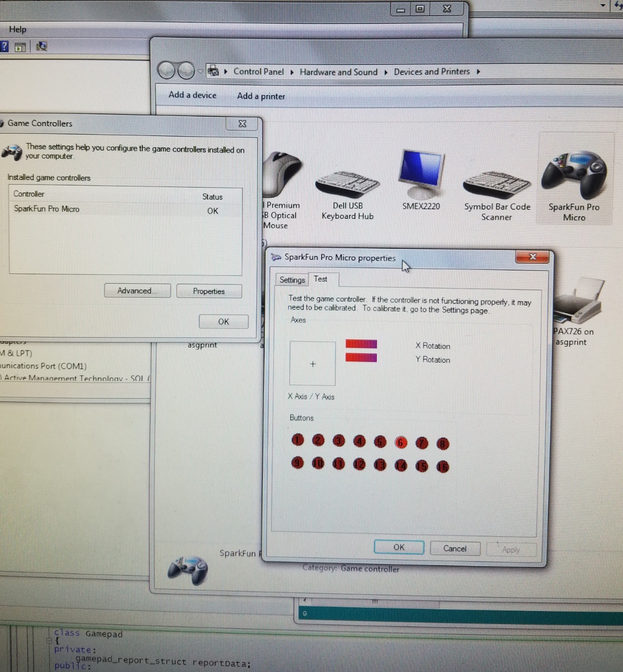
Task: Click the X Rotation red bar
Action: [x=361, y=344]
